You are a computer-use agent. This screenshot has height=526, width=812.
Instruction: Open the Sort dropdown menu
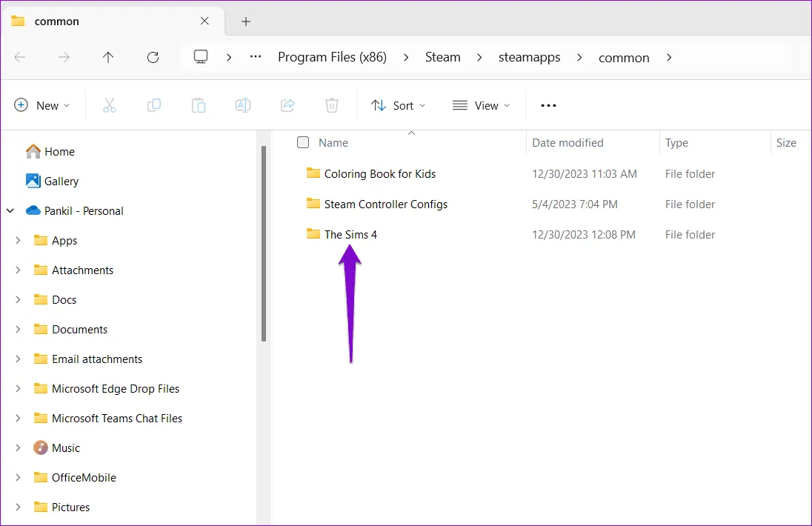pos(399,105)
